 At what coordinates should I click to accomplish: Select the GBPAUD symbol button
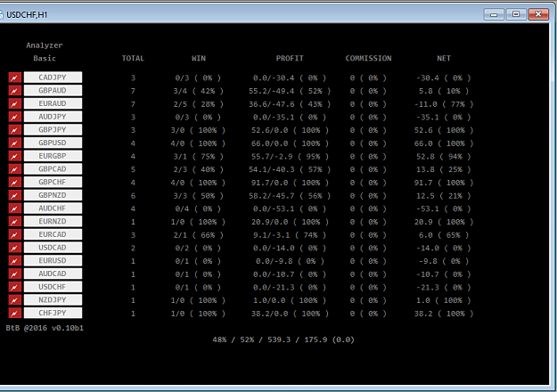click(53, 91)
